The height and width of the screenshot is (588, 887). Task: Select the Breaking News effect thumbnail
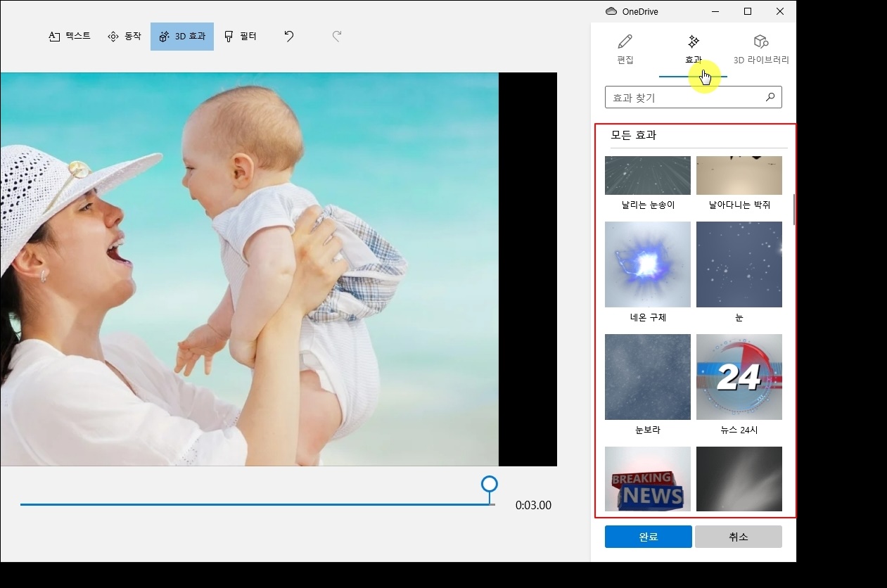pyautogui.click(x=648, y=479)
